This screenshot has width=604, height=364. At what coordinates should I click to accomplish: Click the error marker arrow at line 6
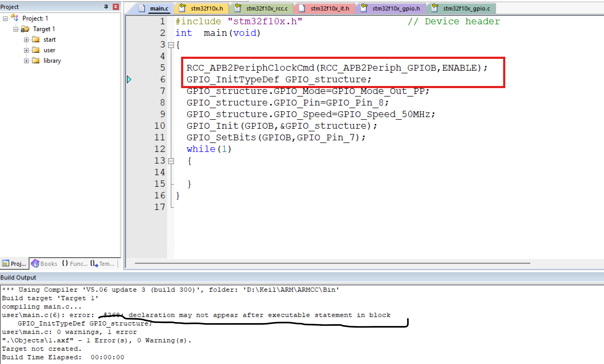pos(129,79)
